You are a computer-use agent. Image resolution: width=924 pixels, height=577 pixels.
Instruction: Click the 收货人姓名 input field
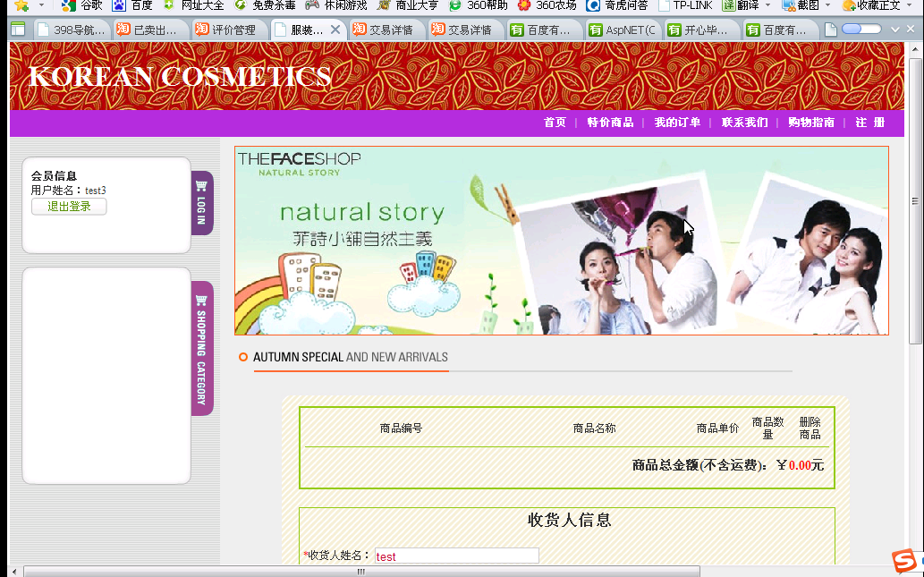(457, 556)
